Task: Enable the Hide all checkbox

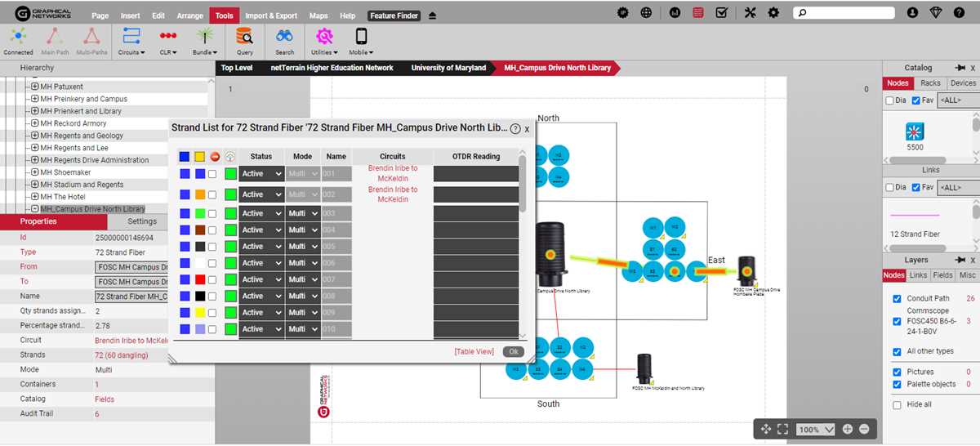Action: click(x=898, y=404)
